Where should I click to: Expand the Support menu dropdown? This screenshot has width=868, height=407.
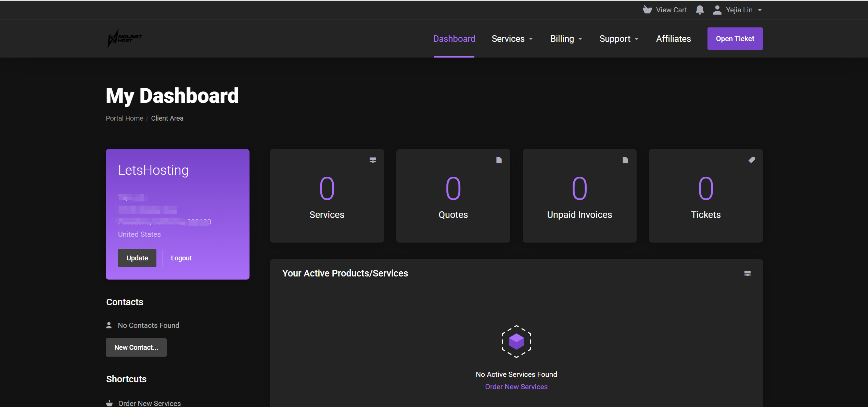tap(637, 39)
